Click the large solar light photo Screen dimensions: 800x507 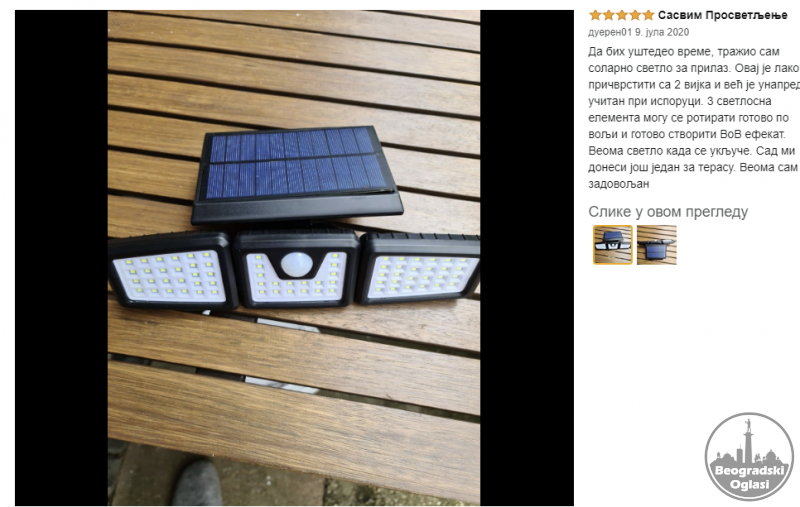(x=294, y=258)
